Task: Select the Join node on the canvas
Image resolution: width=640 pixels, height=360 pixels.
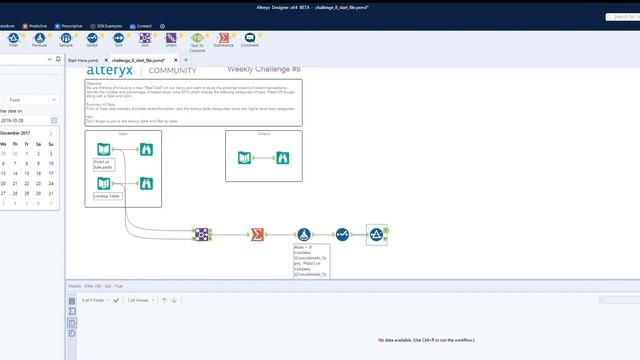Action: (x=202, y=234)
